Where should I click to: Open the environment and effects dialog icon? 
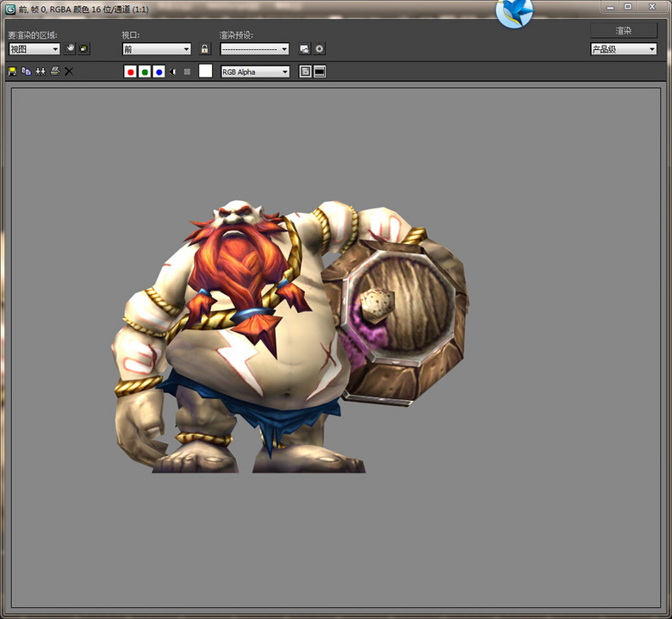click(320, 49)
